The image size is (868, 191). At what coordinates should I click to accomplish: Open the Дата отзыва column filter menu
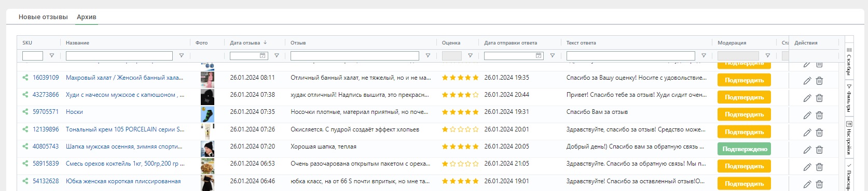[x=277, y=56]
